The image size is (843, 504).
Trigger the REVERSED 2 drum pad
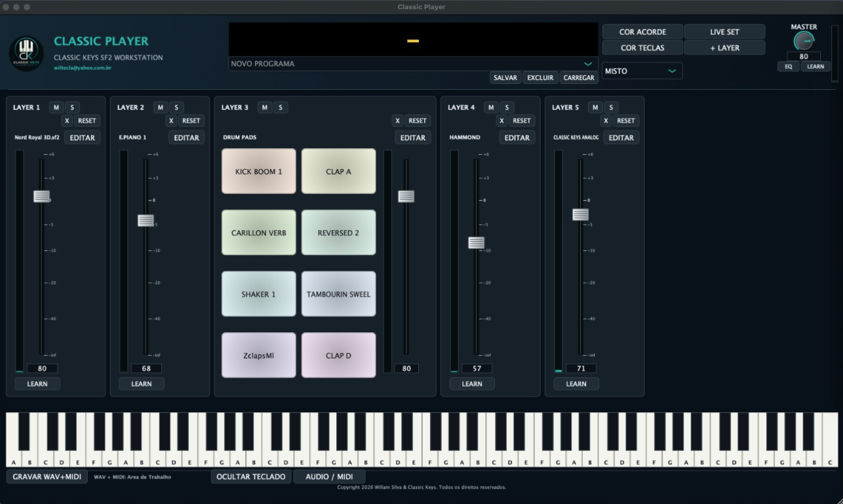(x=339, y=233)
